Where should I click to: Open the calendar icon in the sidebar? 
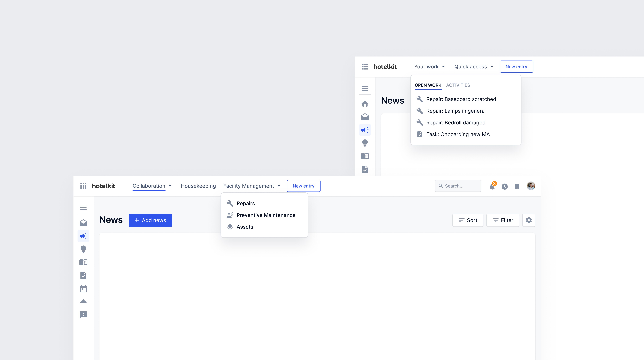[x=83, y=289]
